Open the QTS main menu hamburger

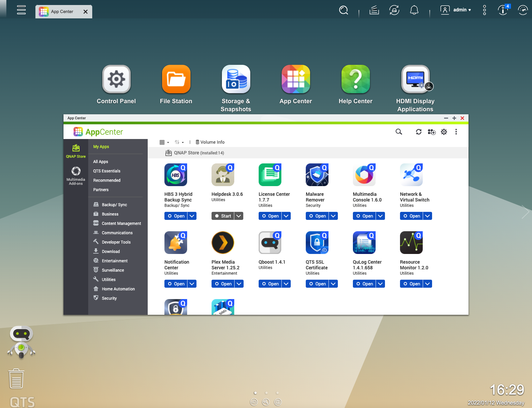[x=21, y=10]
